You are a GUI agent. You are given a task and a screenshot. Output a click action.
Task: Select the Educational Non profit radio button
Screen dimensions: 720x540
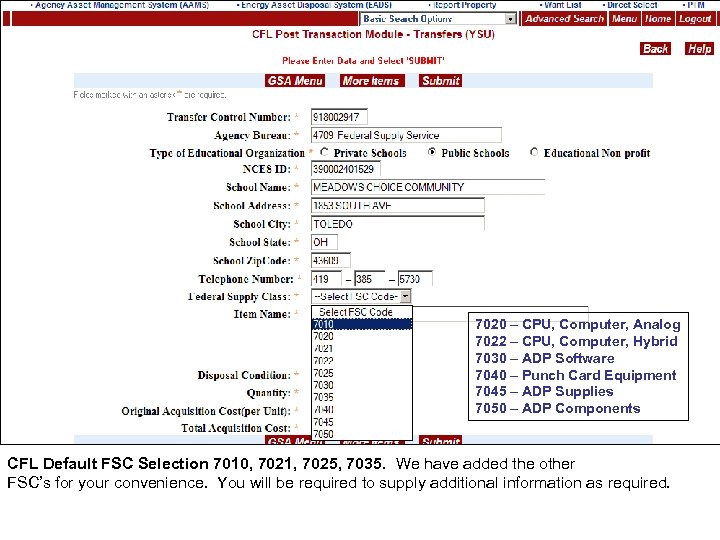coord(534,152)
